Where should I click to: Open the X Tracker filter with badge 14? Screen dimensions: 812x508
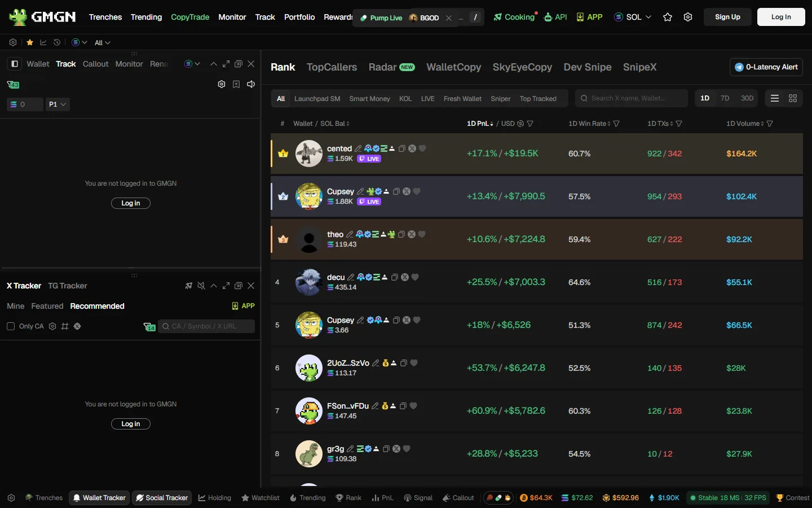149,327
